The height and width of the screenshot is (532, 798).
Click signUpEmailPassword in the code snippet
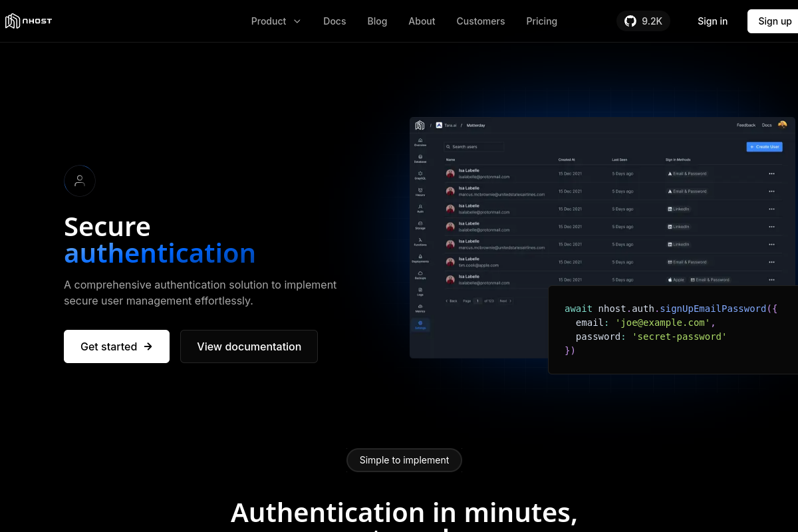pyautogui.click(x=713, y=309)
